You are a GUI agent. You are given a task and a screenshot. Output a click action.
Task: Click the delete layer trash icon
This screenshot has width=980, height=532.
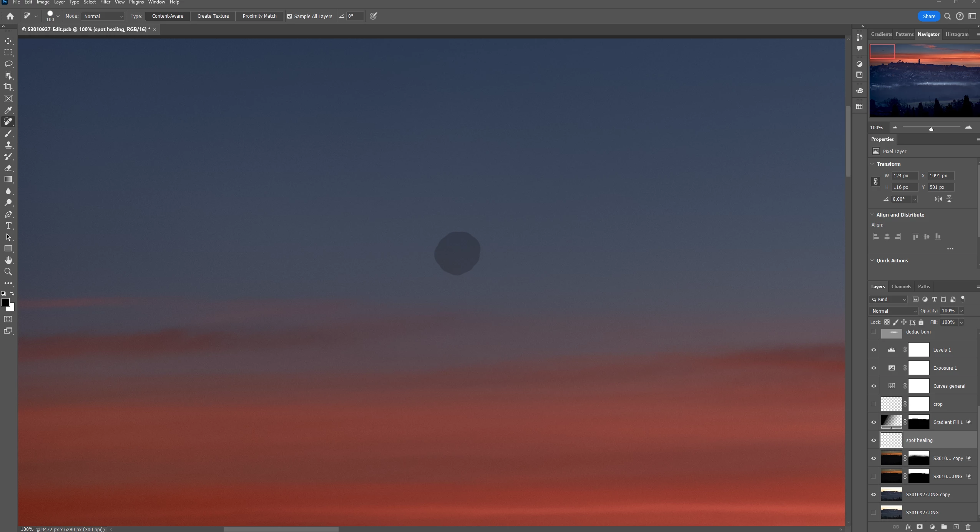point(968,527)
